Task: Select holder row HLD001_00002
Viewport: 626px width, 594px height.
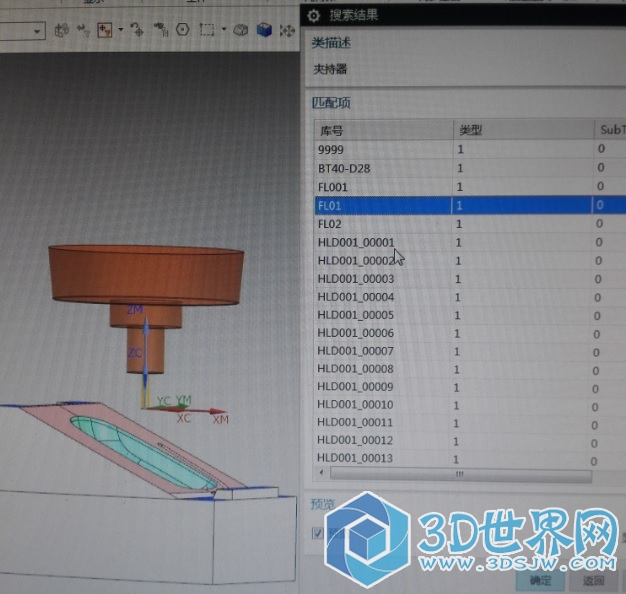Action: 470,261
